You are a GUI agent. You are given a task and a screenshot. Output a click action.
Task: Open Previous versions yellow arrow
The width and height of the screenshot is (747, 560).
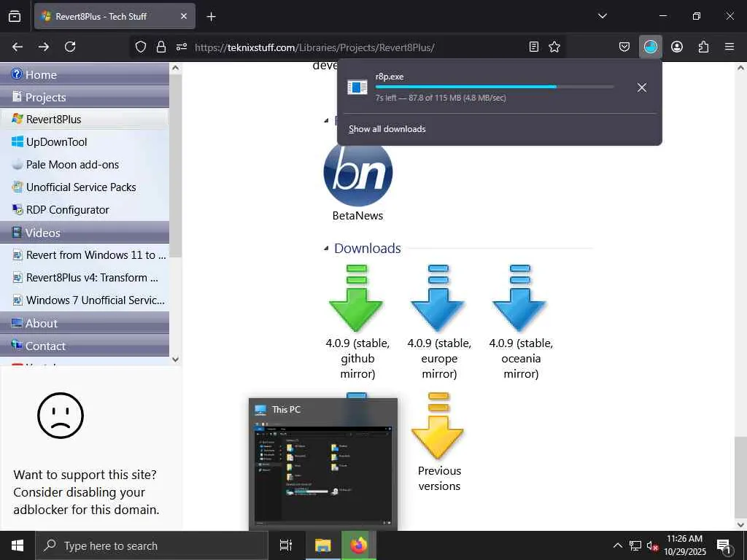point(438,425)
